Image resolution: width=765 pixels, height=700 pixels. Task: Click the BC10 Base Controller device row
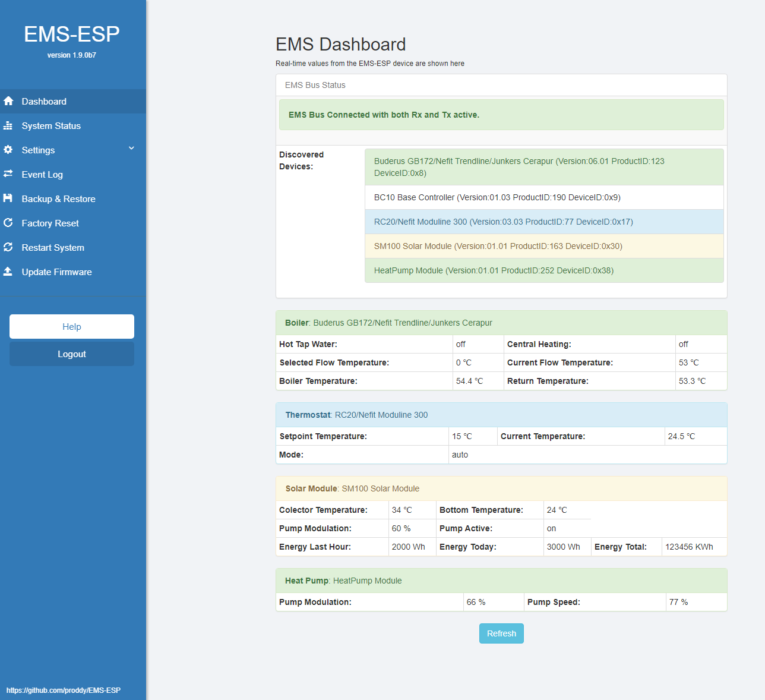pyautogui.click(x=497, y=197)
